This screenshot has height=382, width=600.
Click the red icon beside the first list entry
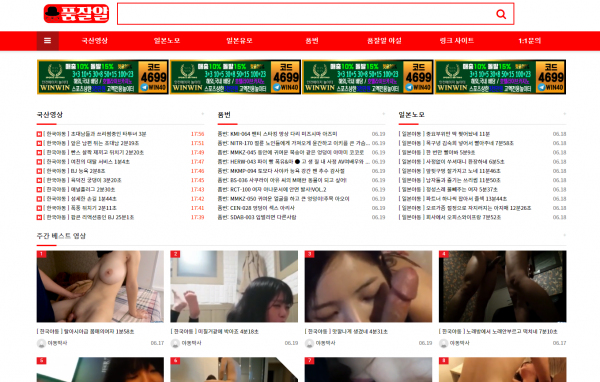tap(39, 134)
